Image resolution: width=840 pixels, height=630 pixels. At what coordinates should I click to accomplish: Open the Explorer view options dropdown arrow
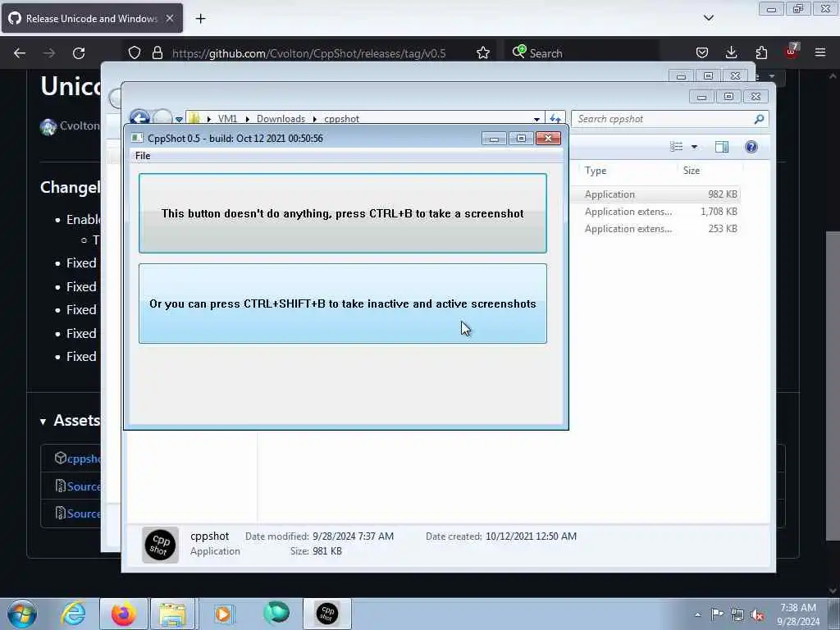coord(694,147)
